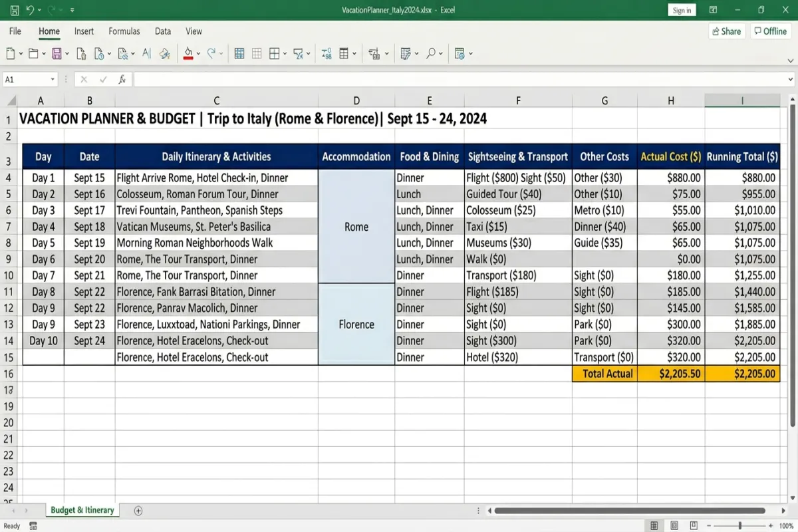
Task: Click the Share button
Action: pyautogui.click(x=726, y=31)
